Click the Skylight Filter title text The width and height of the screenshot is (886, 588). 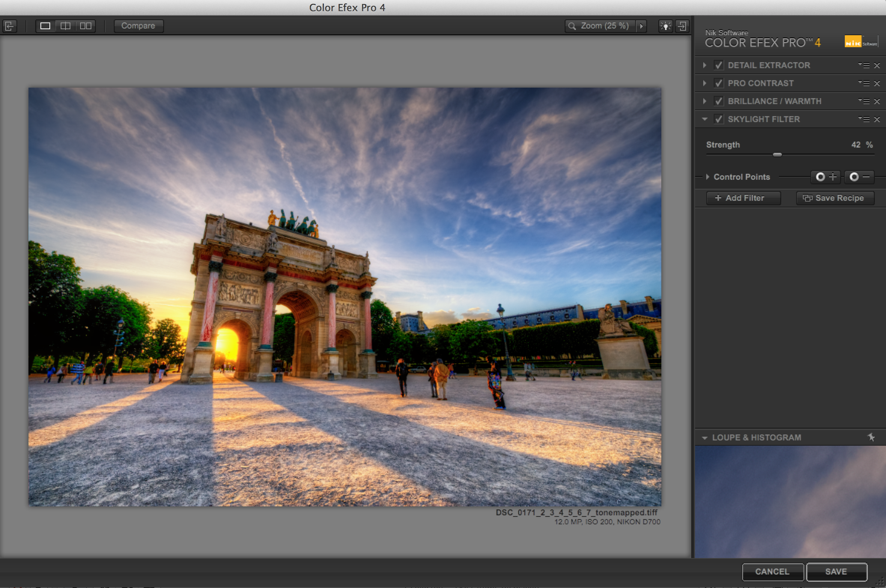[764, 119]
